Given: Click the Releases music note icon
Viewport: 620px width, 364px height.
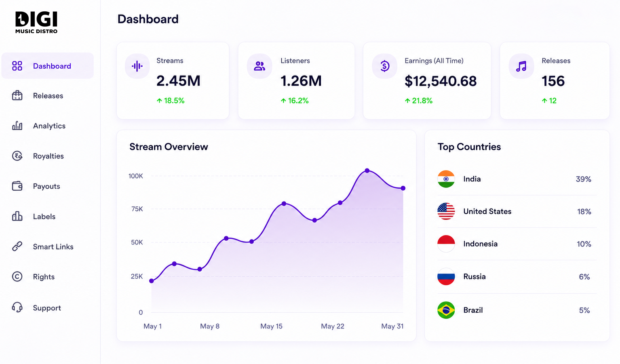Looking at the screenshot, I should click(x=521, y=66).
